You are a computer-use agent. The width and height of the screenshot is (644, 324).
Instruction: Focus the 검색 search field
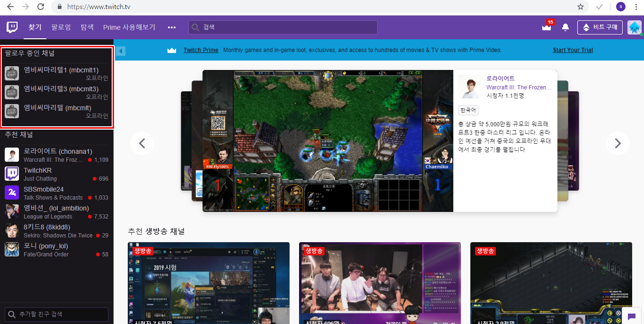(x=282, y=27)
